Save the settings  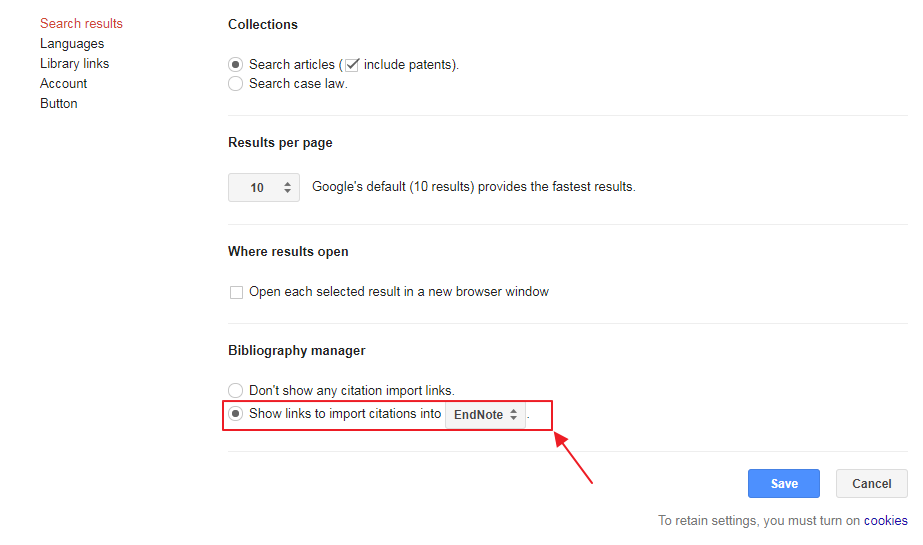coord(783,484)
